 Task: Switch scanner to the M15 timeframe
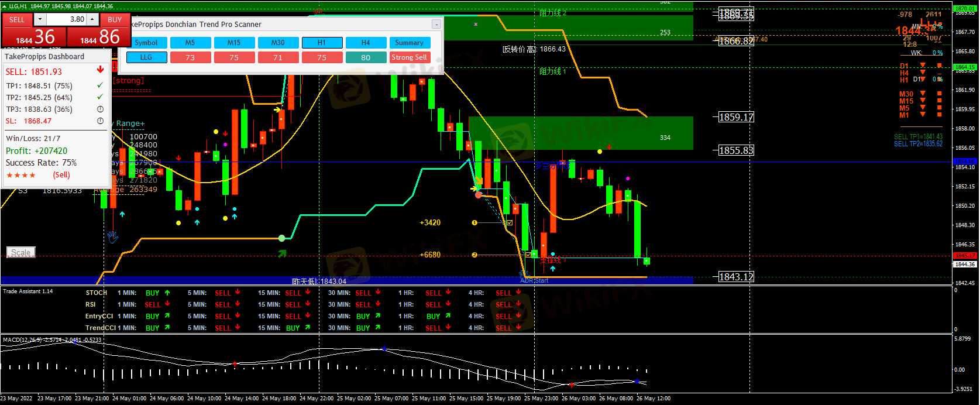point(234,43)
